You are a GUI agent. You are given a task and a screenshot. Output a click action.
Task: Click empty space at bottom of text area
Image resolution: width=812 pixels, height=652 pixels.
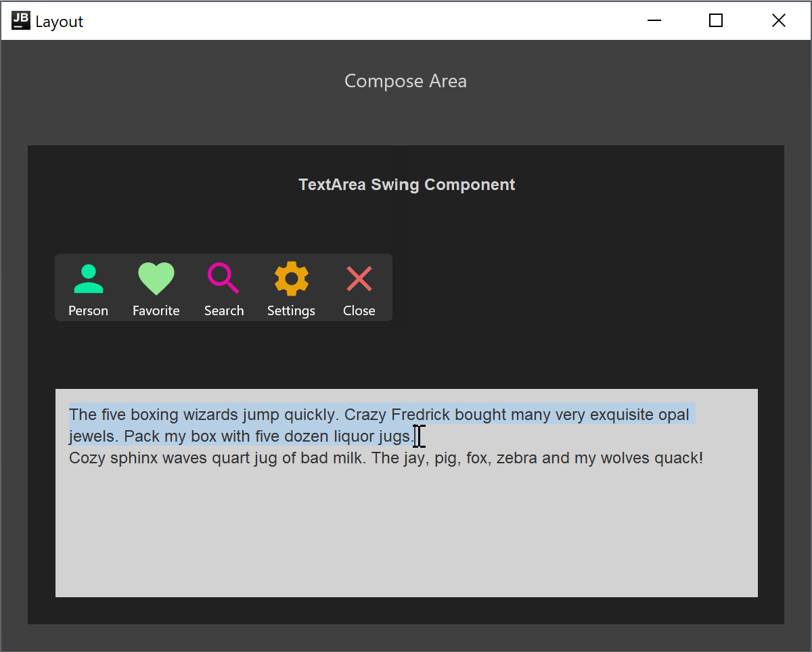coord(406,541)
